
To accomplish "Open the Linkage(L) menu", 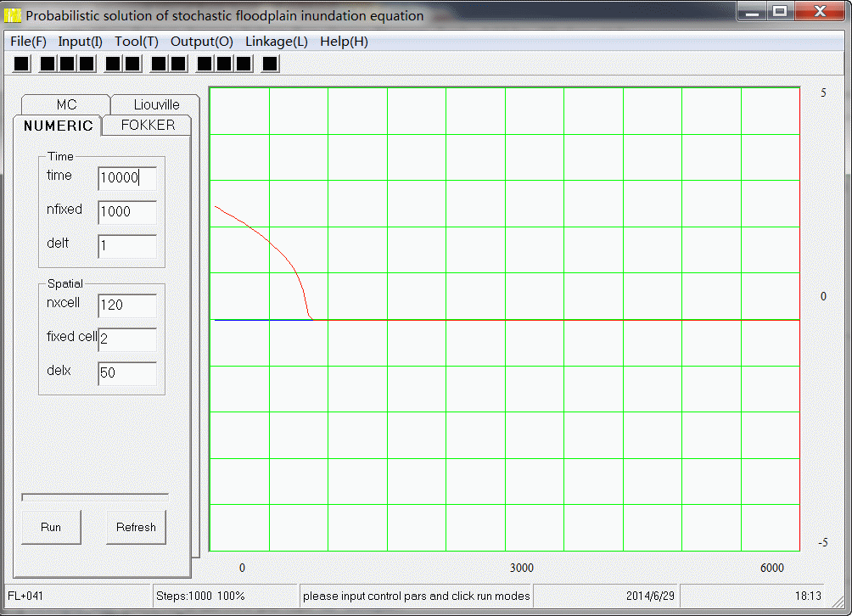I will [x=277, y=42].
